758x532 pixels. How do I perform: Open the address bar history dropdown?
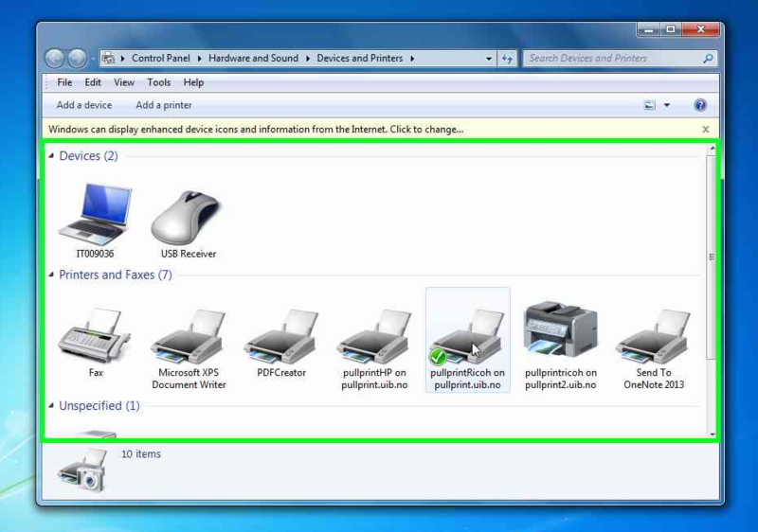tap(489, 59)
